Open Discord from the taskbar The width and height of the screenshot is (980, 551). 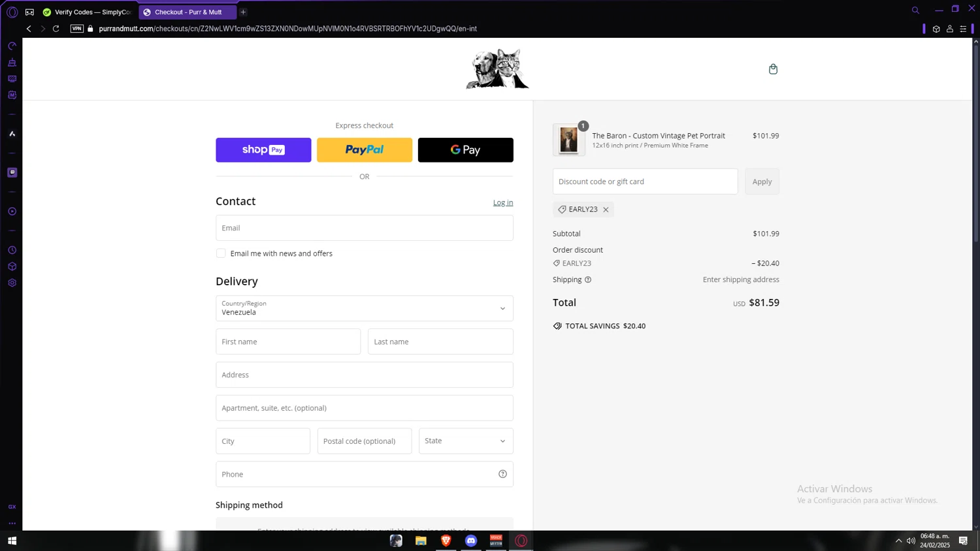coord(471,541)
